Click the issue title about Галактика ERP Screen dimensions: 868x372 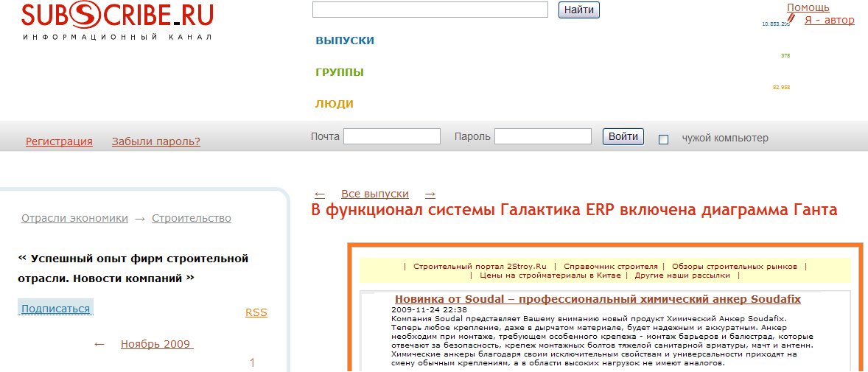pos(575,211)
